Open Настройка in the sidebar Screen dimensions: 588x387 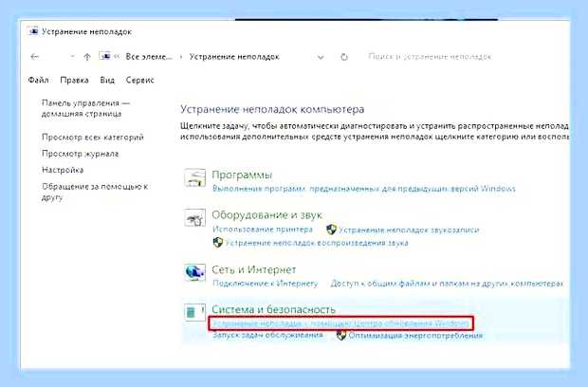click(63, 170)
